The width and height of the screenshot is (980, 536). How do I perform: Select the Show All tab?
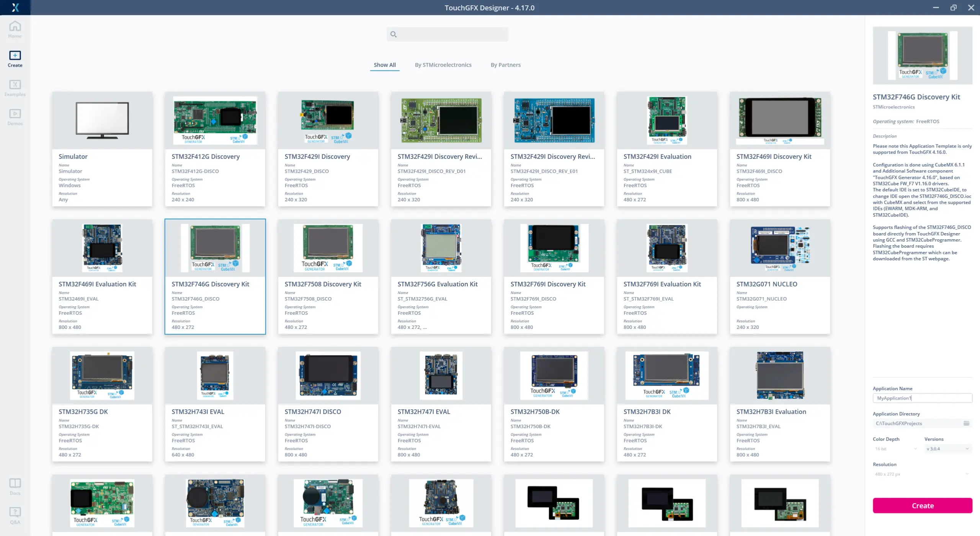tap(384, 65)
